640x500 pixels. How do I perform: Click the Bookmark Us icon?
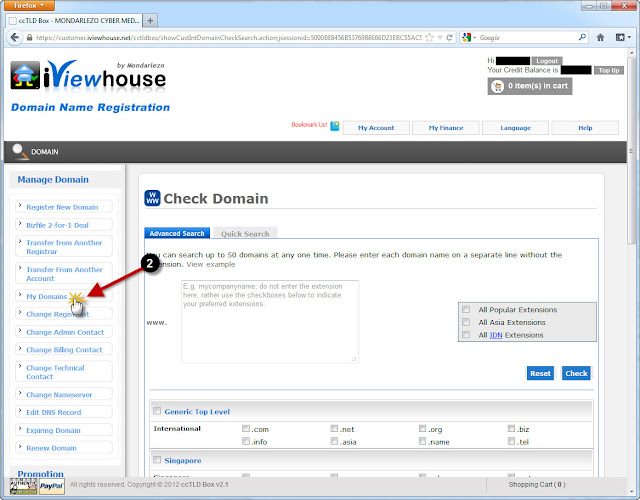coord(335,126)
